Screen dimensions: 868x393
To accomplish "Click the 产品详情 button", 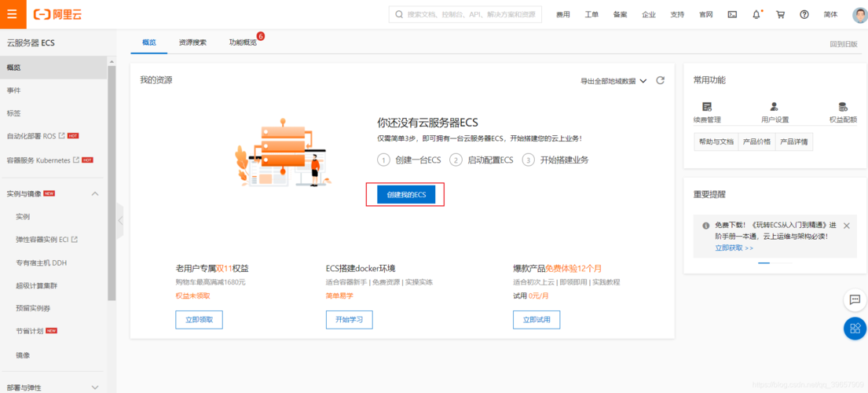I will click(794, 141).
